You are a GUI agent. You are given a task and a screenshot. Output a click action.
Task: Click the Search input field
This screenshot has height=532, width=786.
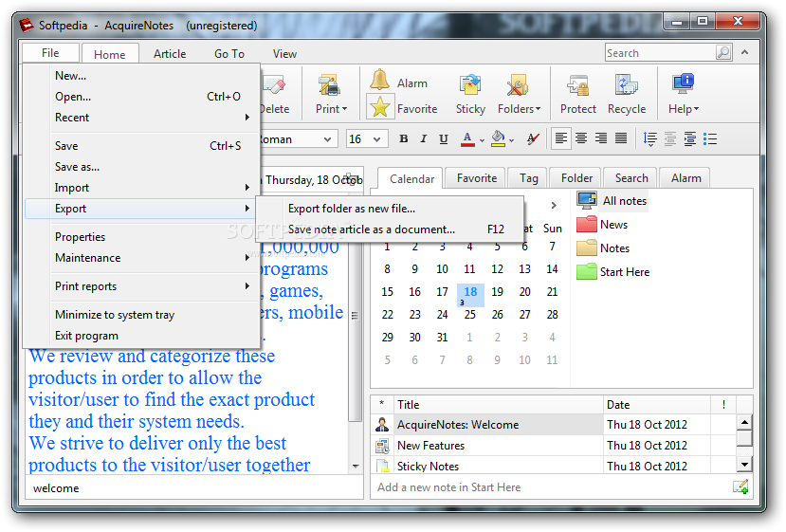[x=660, y=53]
